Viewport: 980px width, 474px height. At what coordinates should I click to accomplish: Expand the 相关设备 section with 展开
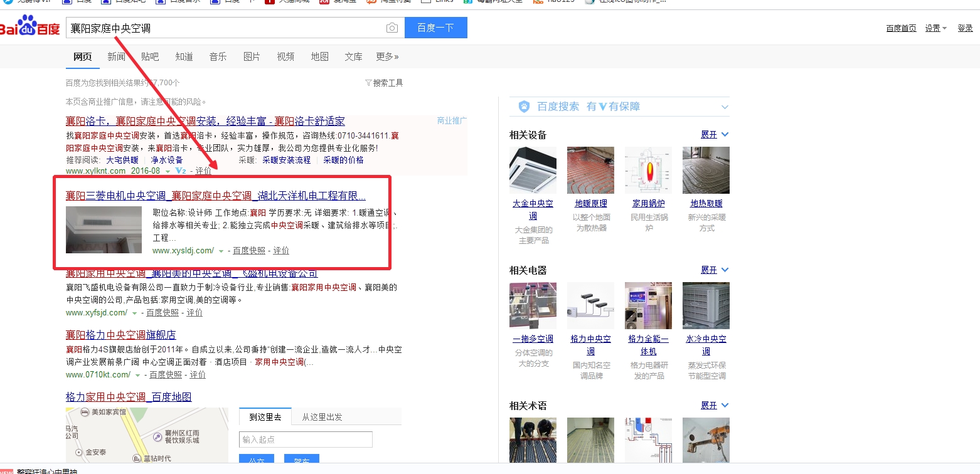pos(715,135)
